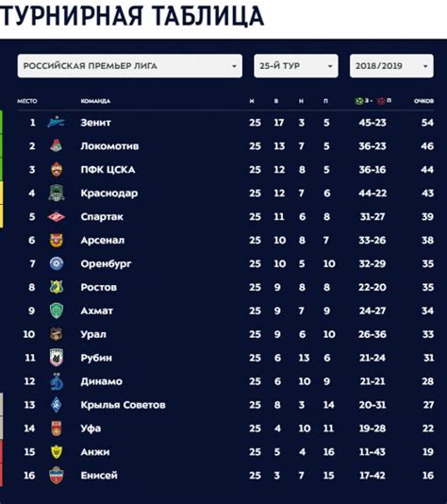Click the goals scored-conceded column header

coord(373,101)
